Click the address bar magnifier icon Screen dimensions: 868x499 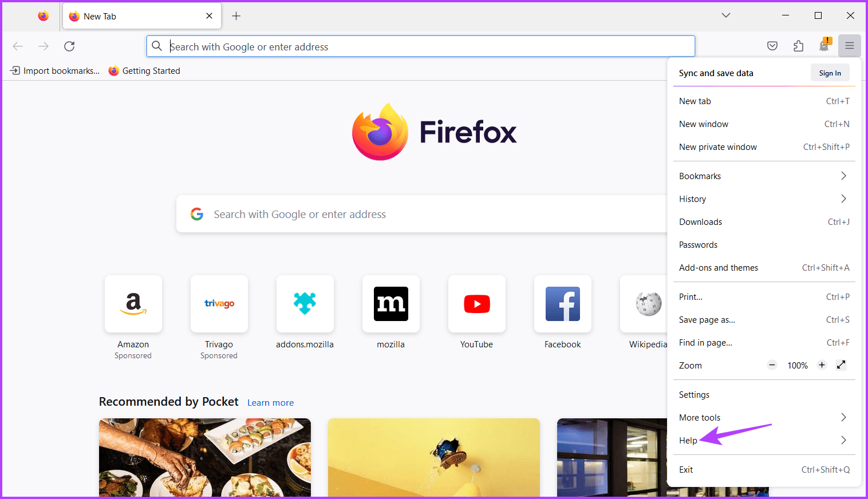point(157,46)
